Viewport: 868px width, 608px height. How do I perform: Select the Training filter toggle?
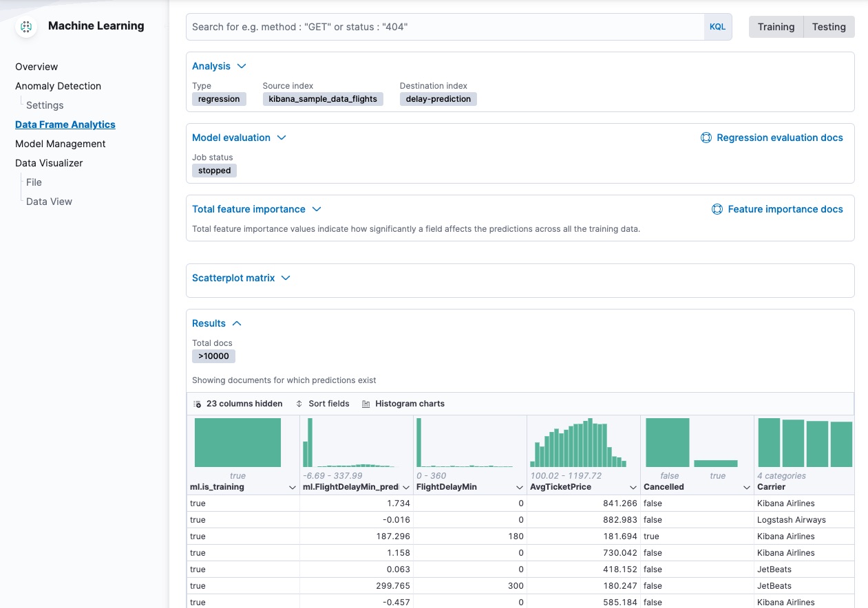coord(776,27)
